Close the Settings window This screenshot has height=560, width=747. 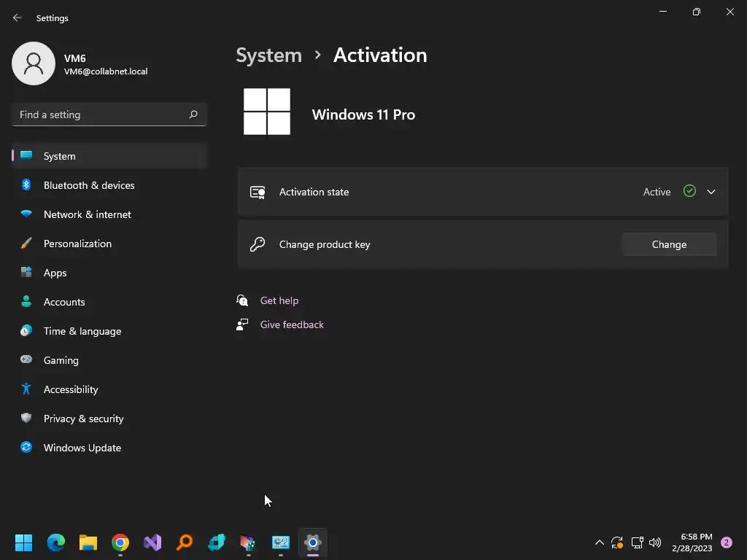[729, 12]
